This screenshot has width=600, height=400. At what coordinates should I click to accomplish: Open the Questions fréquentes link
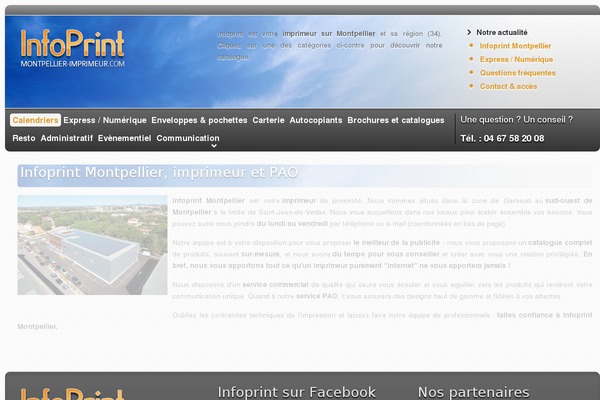[x=518, y=73]
